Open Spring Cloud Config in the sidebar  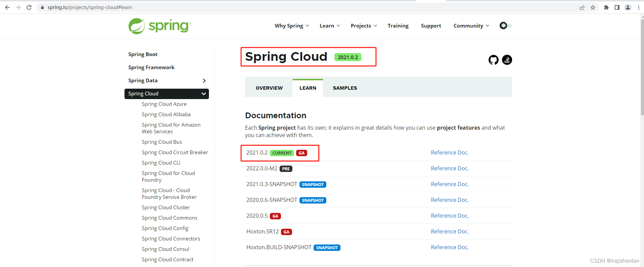[x=165, y=228]
